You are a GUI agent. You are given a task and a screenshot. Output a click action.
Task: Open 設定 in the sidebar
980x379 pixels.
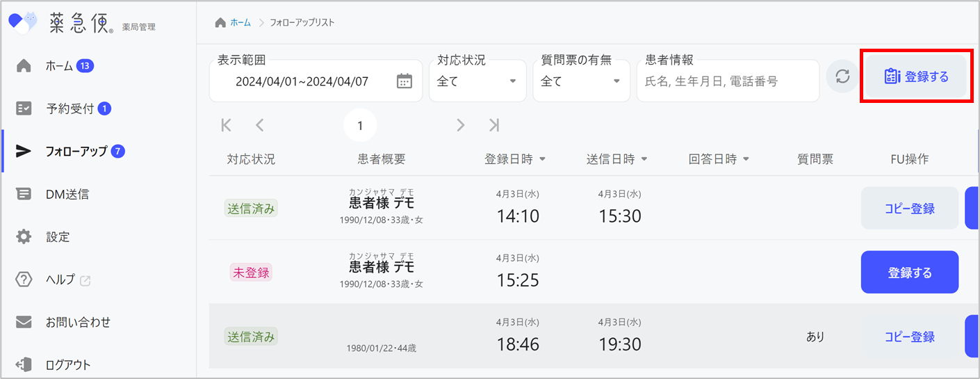pos(58,237)
